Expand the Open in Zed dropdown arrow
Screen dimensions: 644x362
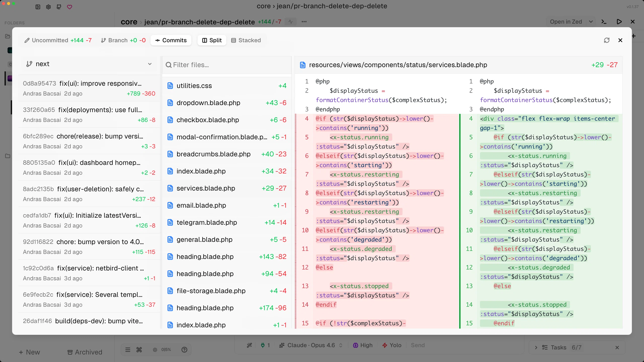tap(591, 22)
